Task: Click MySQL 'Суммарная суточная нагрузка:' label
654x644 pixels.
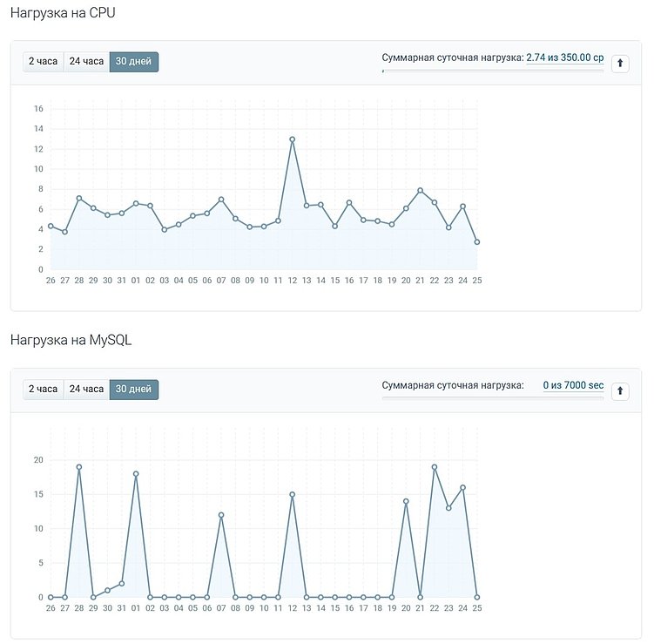Action: pos(453,385)
